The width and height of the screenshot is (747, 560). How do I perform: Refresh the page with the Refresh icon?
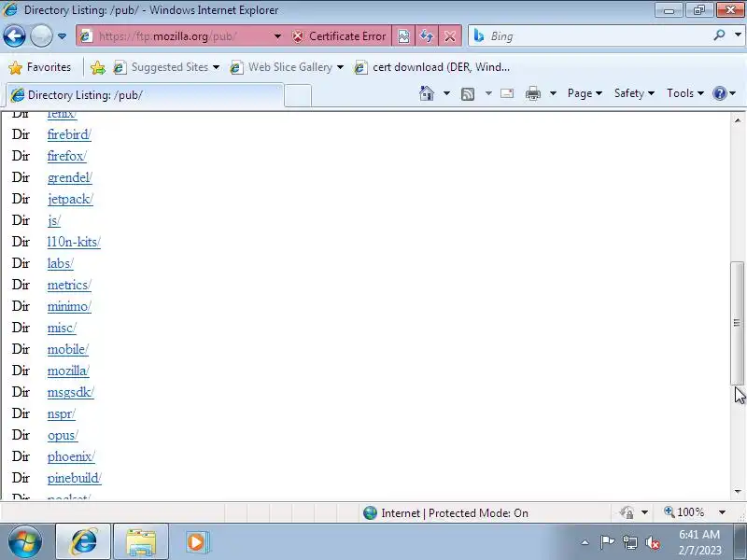coord(427,36)
